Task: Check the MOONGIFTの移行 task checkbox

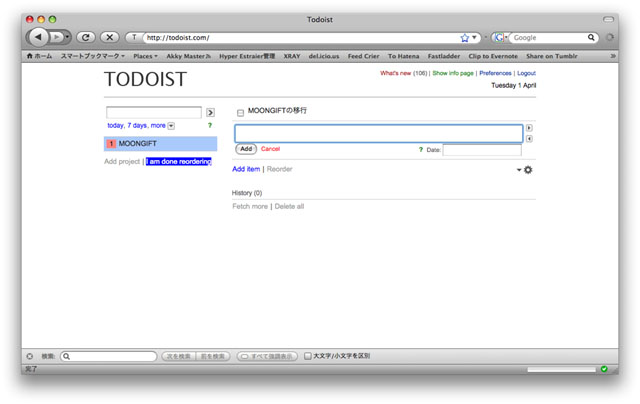Action: 240,113
